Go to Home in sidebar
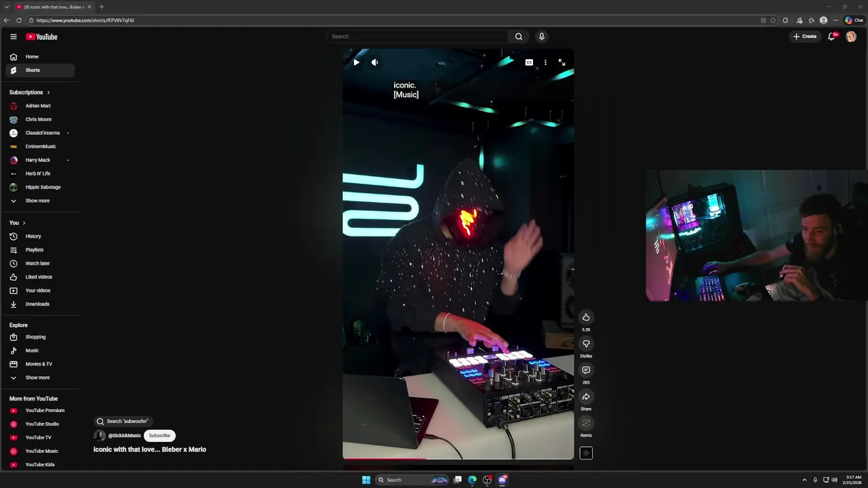868x488 pixels. [x=40, y=57]
